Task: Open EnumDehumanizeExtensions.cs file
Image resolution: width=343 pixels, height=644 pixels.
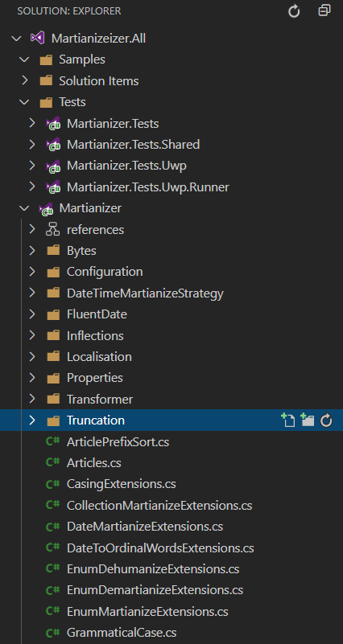Action: click(x=153, y=569)
